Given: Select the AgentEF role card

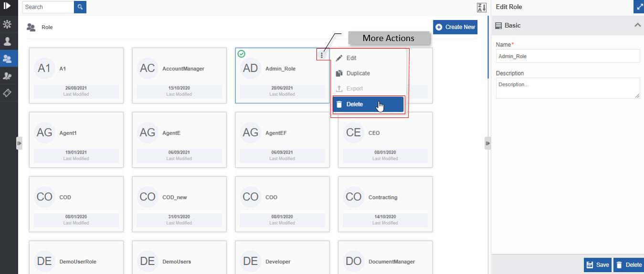Looking at the screenshot, I should tap(282, 140).
